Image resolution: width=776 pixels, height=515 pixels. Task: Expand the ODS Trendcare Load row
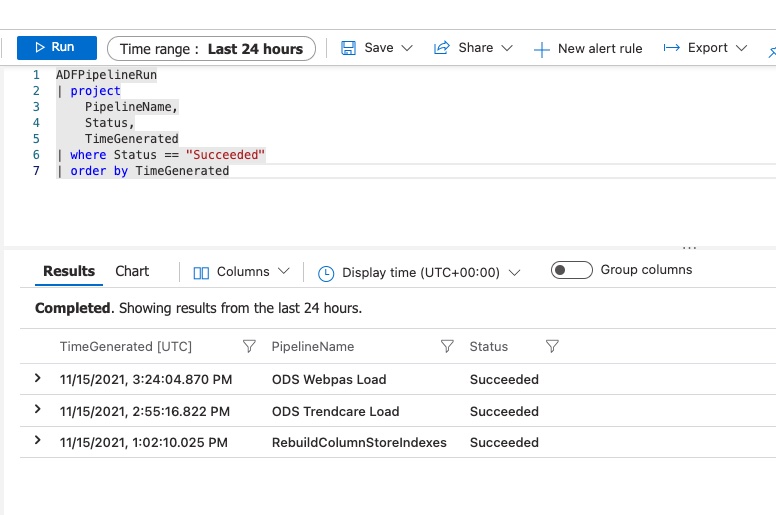38,409
